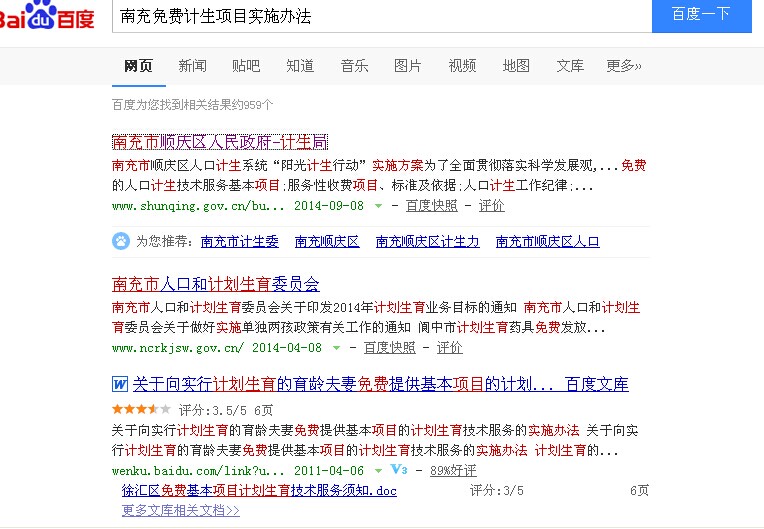The width and height of the screenshot is (764, 529).
Task: Click the search query input field
Action: pos(380,16)
